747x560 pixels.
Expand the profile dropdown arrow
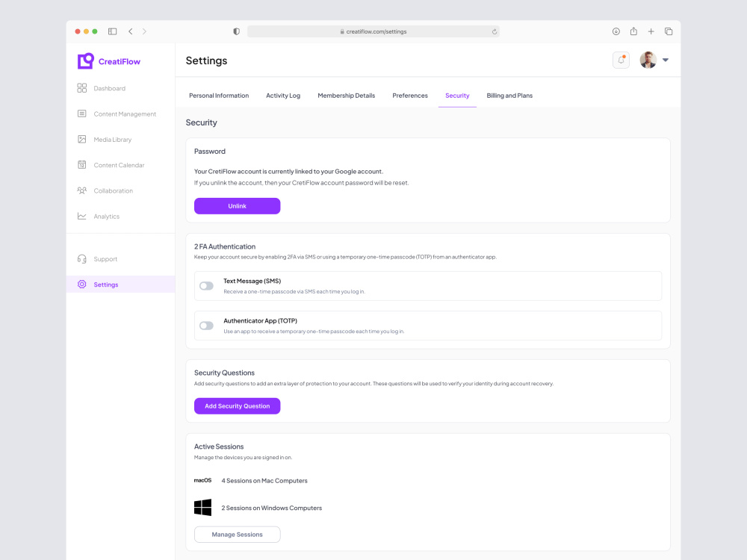pos(666,60)
